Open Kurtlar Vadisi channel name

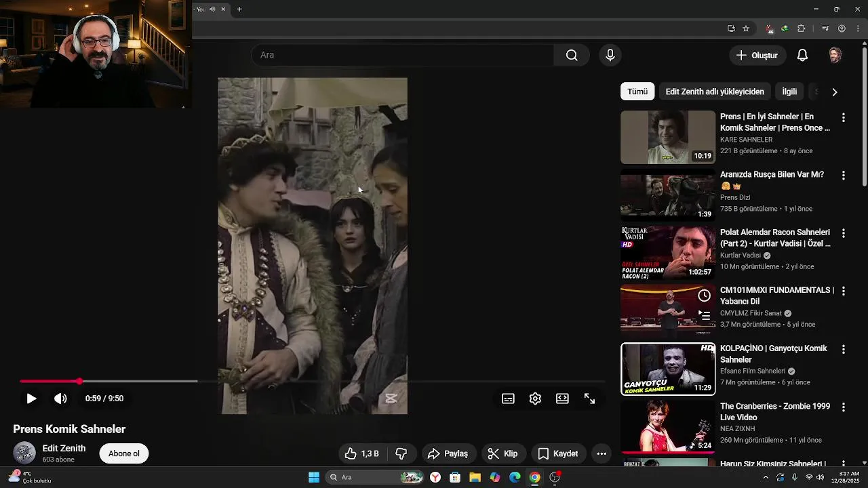click(x=741, y=256)
